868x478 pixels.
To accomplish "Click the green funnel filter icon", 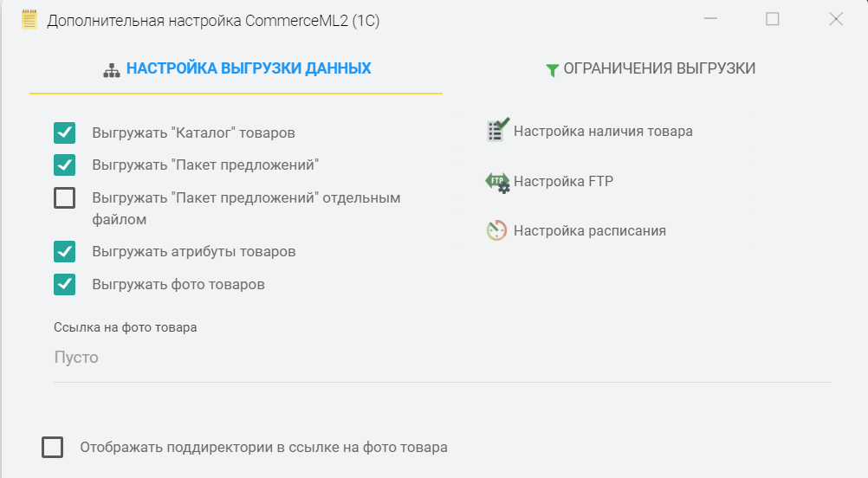I will (552, 70).
